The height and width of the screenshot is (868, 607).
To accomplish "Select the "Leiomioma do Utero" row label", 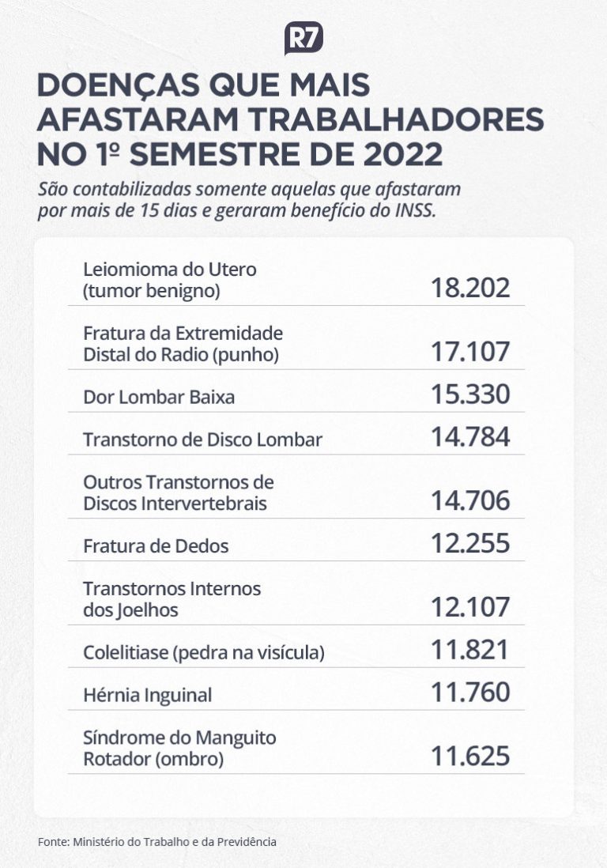I will point(170,280).
